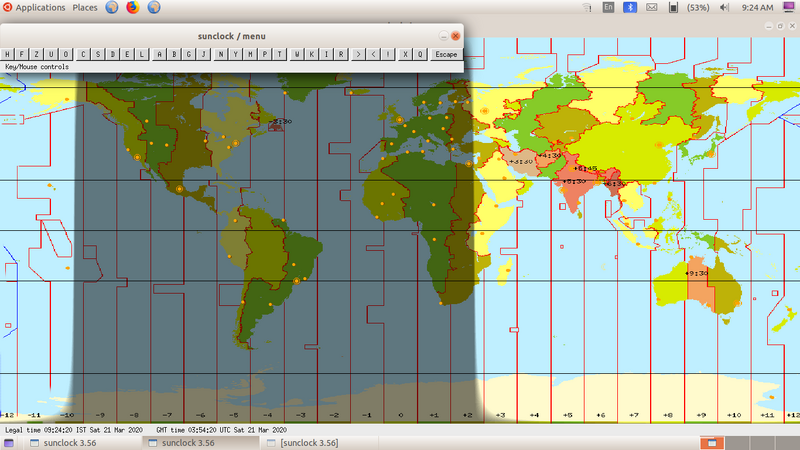Click the R key button in sunclock menu
Screen dimensions: 800x450
click(x=341, y=54)
